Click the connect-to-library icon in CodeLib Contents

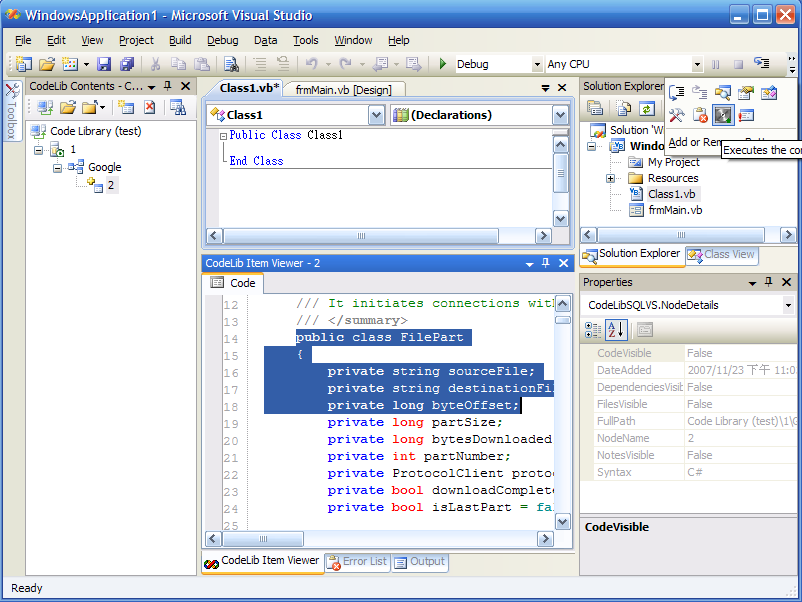45,107
